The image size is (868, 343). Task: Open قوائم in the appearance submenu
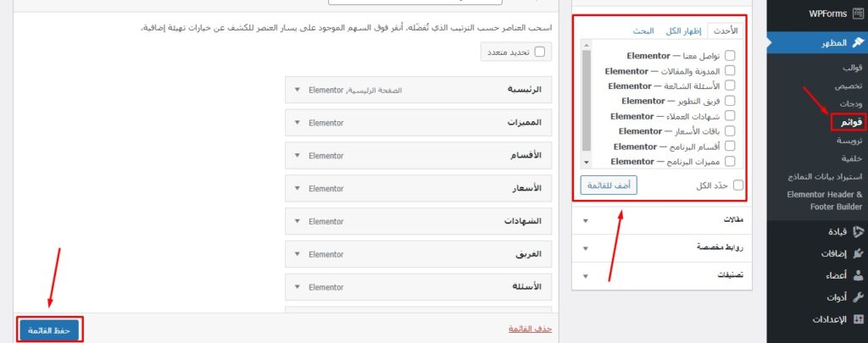(x=851, y=122)
